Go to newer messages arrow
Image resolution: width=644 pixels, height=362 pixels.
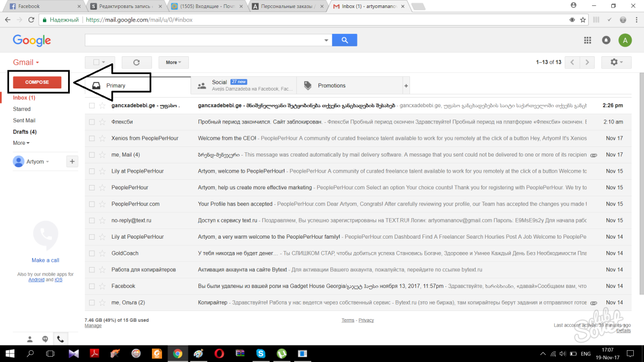(x=573, y=62)
